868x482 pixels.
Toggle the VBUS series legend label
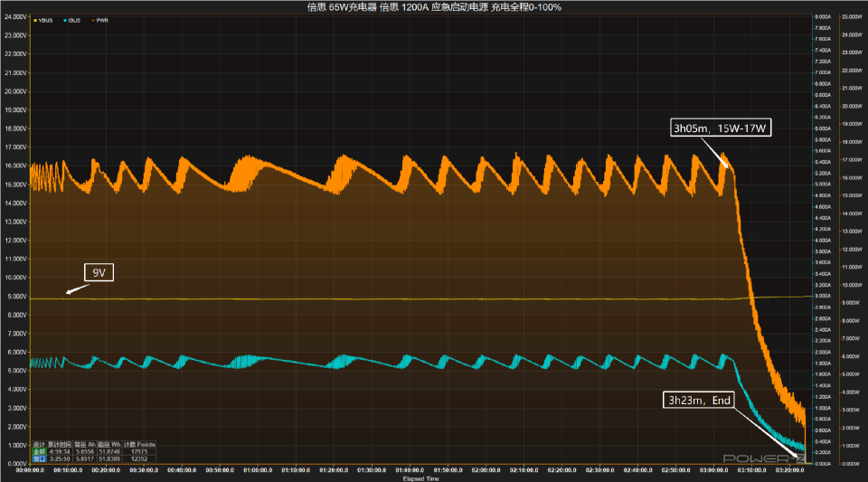45,21
